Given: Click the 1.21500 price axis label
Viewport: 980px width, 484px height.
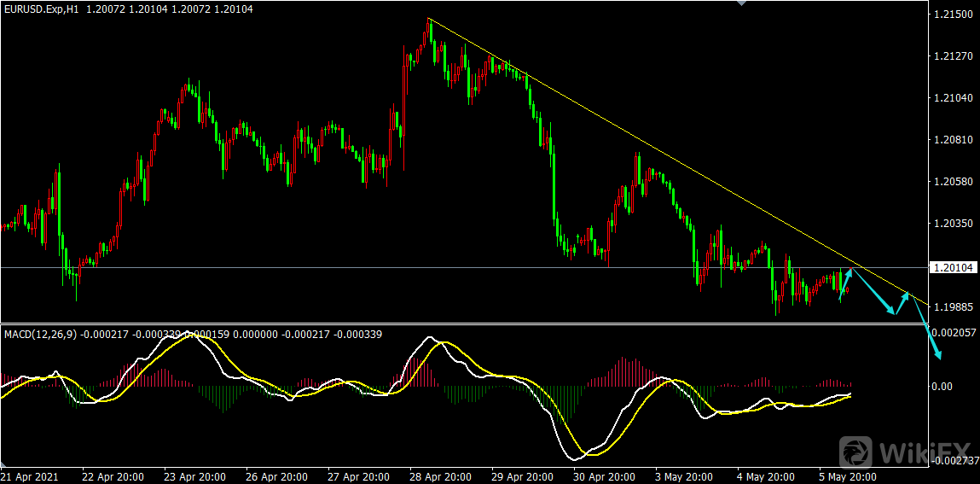Looking at the screenshot, I should 952,15.
